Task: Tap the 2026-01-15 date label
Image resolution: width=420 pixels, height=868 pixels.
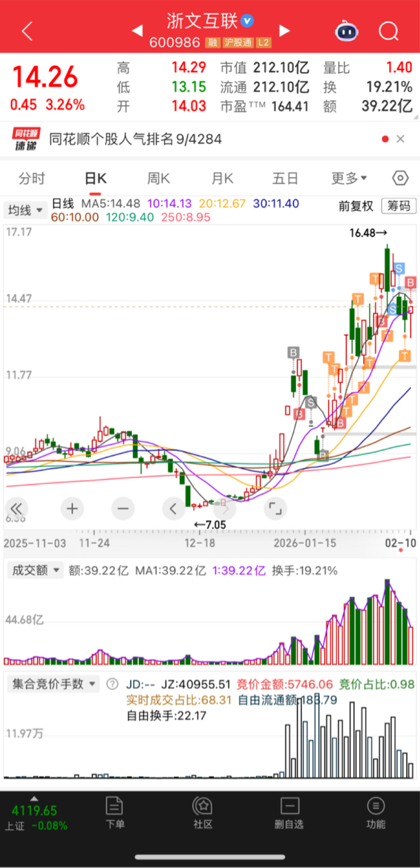Action: click(305, 543)
